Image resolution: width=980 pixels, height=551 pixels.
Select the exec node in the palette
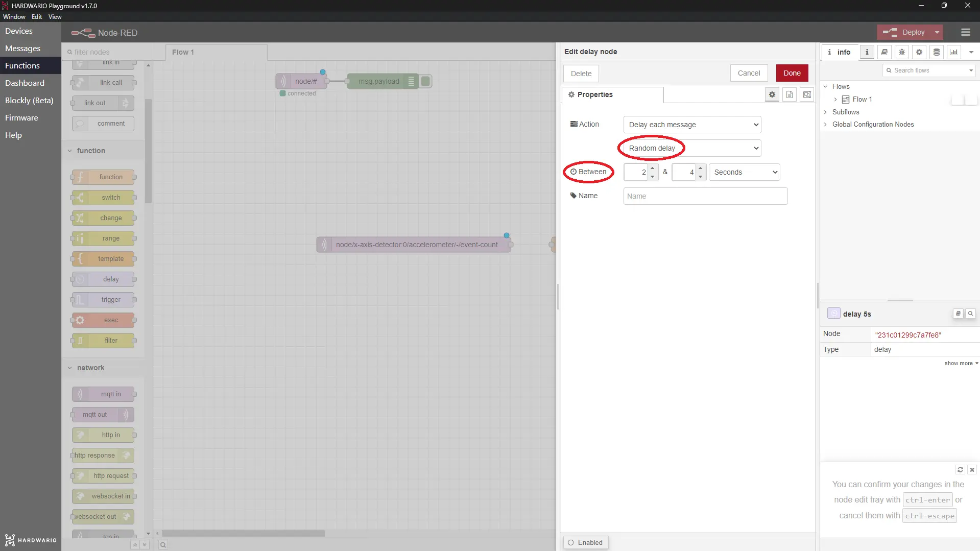[104, 320]
